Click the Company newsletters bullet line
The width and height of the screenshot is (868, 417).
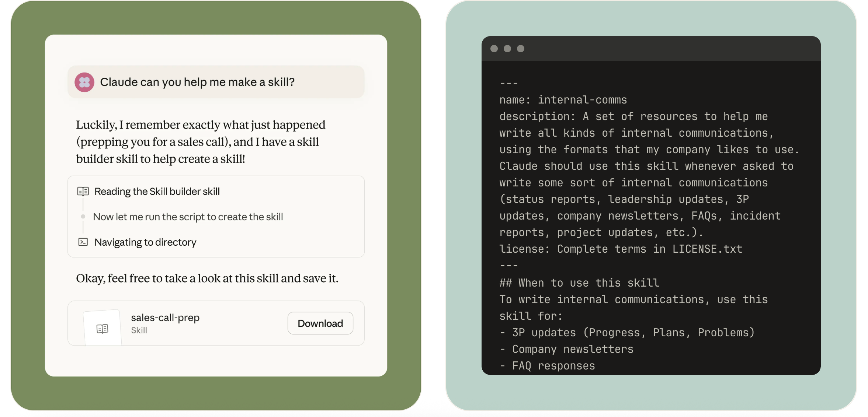(x=566, y=349)
